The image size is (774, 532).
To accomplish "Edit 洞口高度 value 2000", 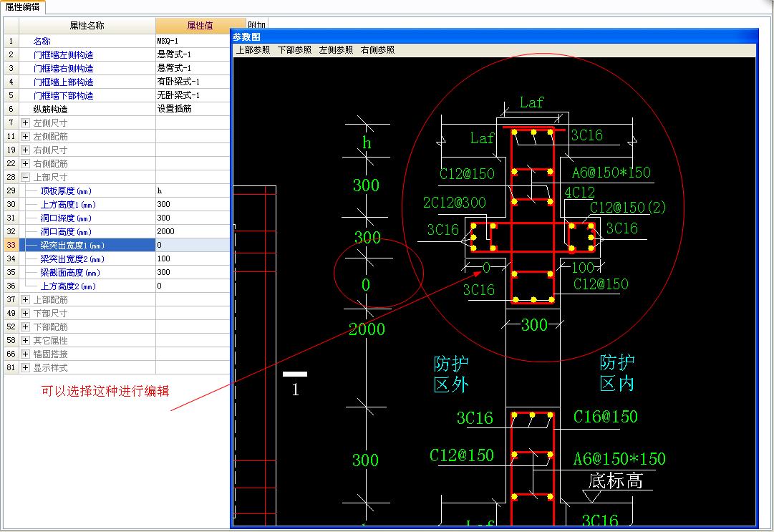I will pos(193,231).
